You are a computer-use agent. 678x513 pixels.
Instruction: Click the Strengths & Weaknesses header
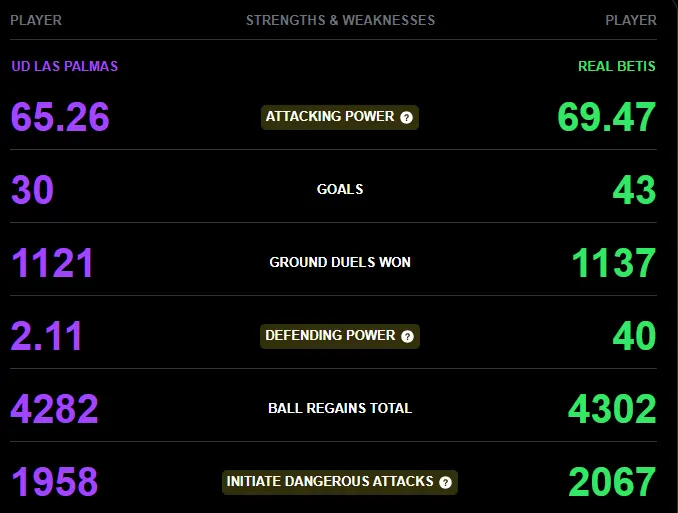coord(340,20)
